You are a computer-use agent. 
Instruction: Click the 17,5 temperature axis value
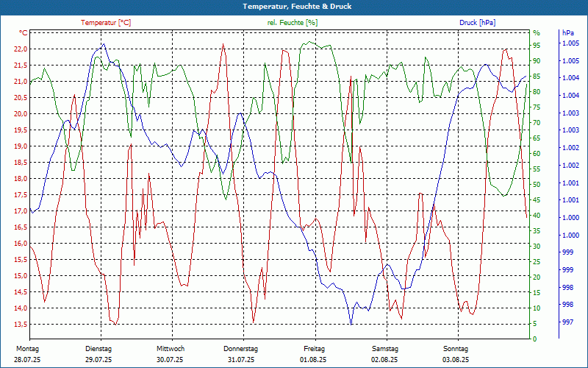21,195
